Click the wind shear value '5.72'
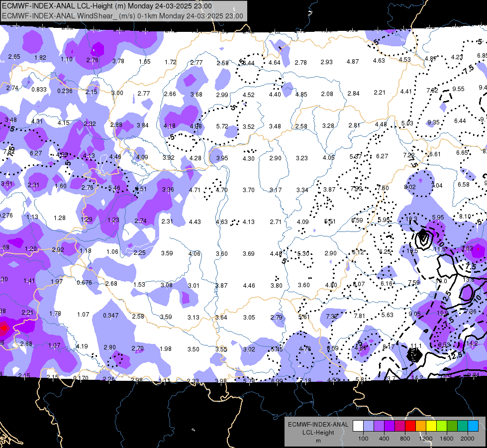The width and height of the screenshot is (487, 448). click(x=222, y=126)
